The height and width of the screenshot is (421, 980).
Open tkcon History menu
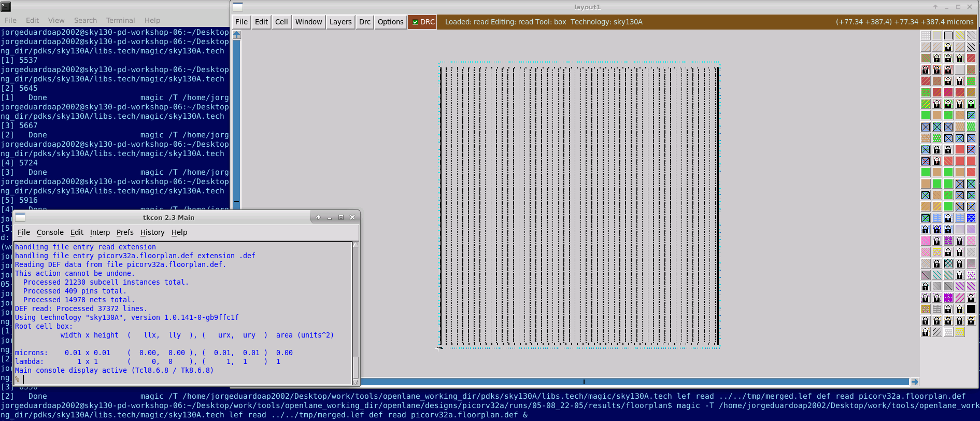152,232
